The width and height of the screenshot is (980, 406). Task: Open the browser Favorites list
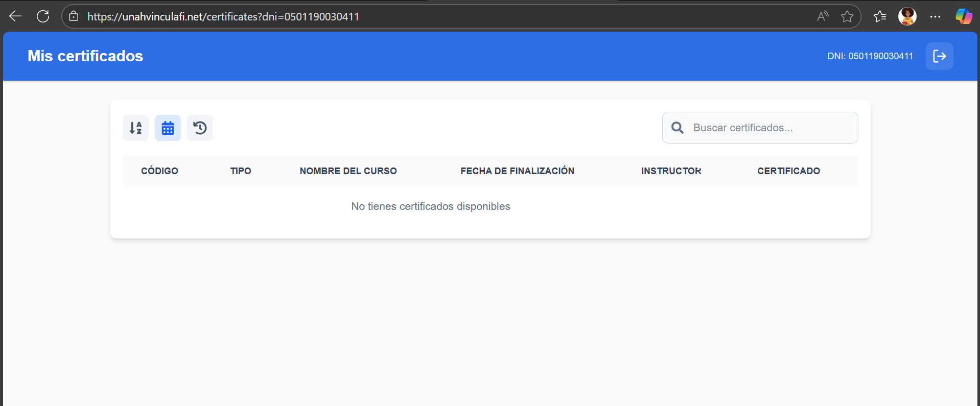pos(880,16)
